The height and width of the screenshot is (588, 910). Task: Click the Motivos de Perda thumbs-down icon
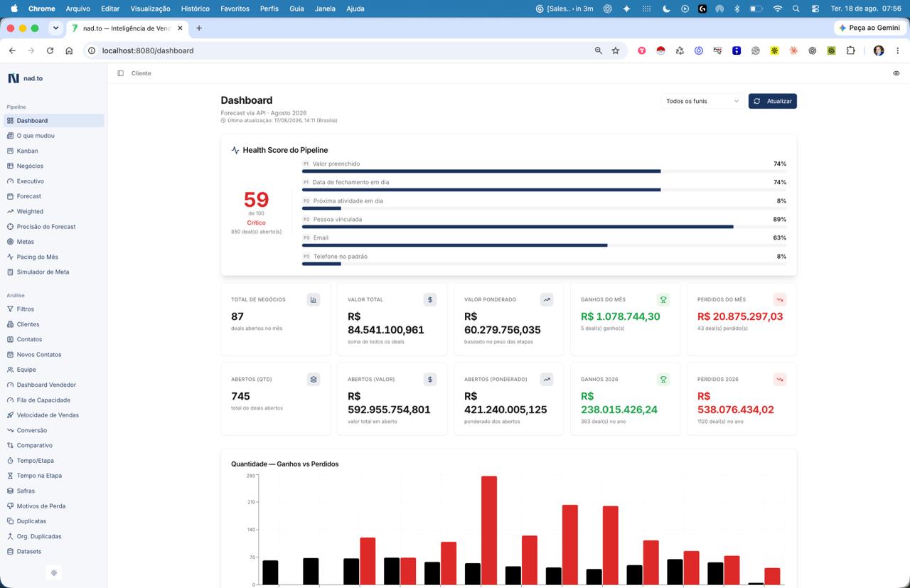(x=10, y=506)
